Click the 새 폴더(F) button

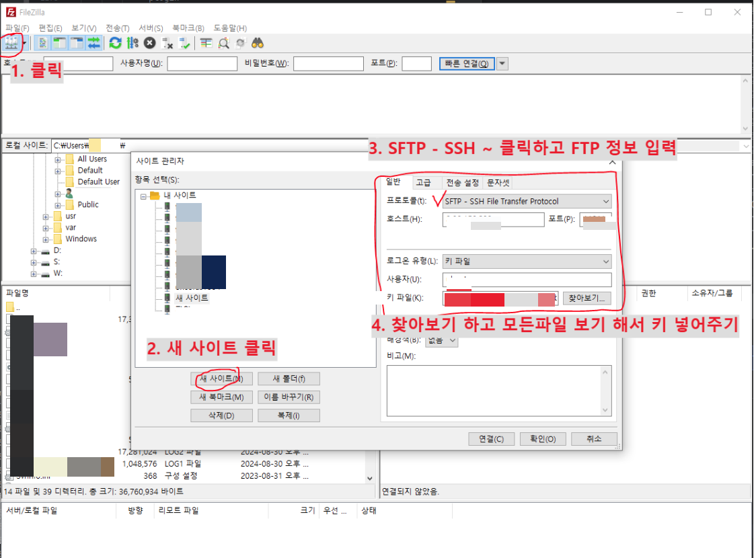289,378
